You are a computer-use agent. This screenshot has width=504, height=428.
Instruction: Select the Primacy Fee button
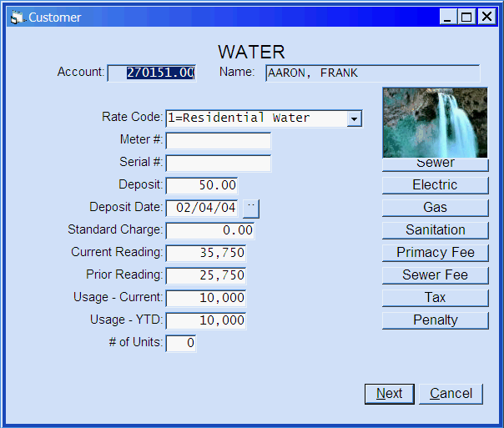435,252
